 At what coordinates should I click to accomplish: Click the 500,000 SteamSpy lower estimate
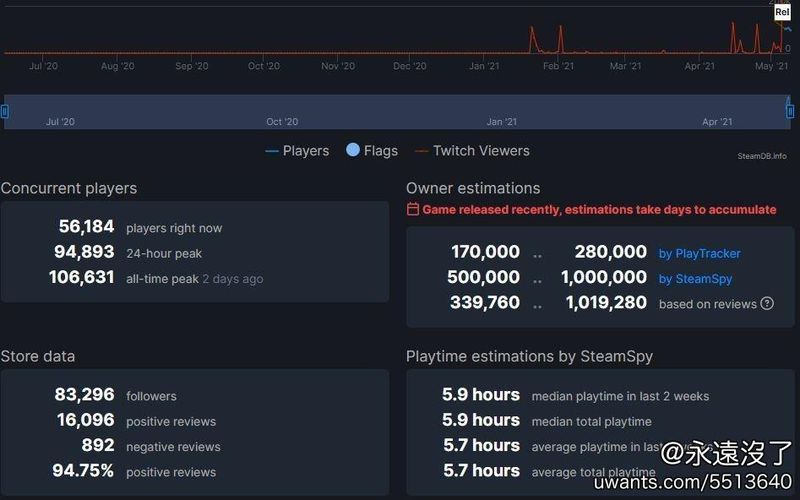coord(483,278)
